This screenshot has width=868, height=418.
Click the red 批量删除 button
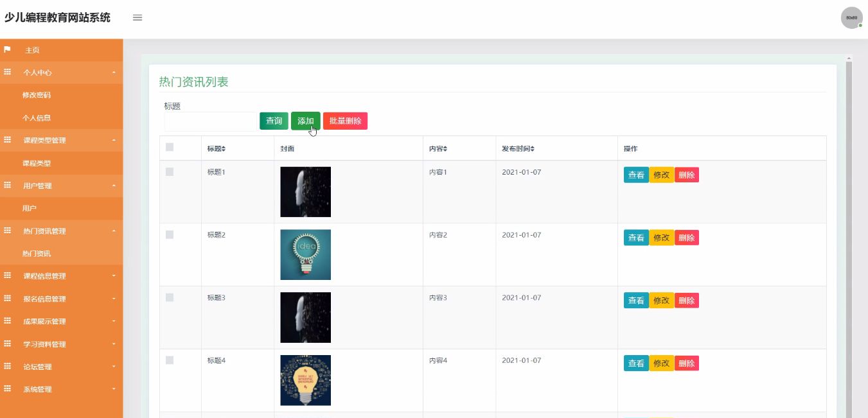[345, 121]
